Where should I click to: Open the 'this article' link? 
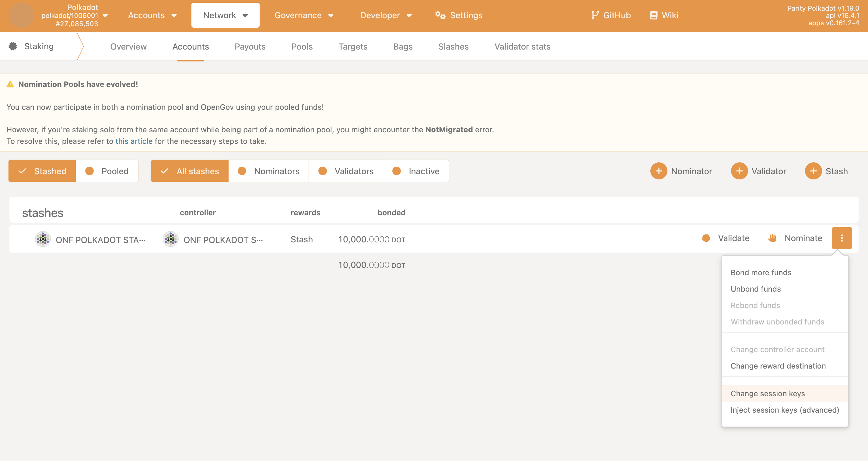coord(134,141)
